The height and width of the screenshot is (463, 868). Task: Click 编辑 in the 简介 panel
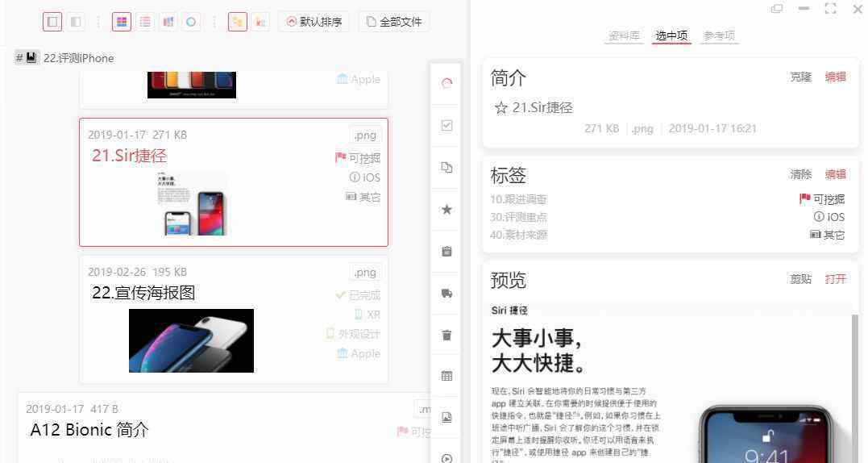(x=835, y=77)
